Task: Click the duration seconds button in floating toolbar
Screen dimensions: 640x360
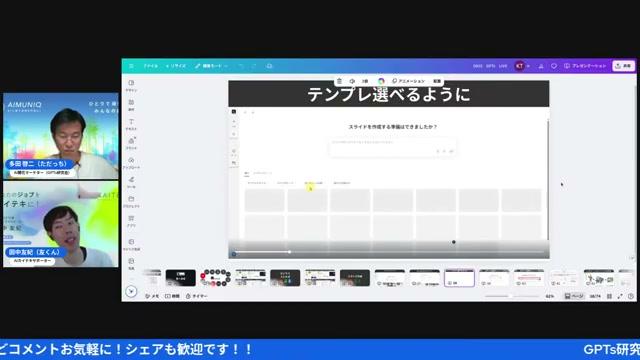Action: [x=365, y=81]
